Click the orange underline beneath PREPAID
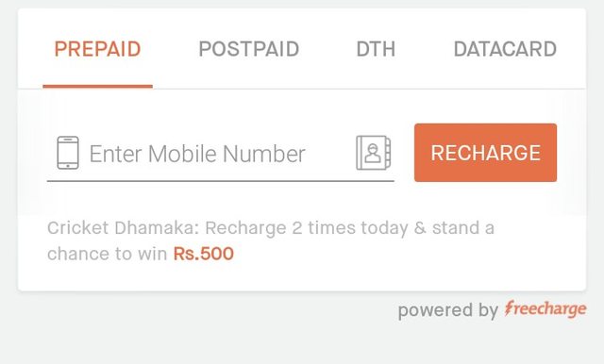 [x=98, y=87]
